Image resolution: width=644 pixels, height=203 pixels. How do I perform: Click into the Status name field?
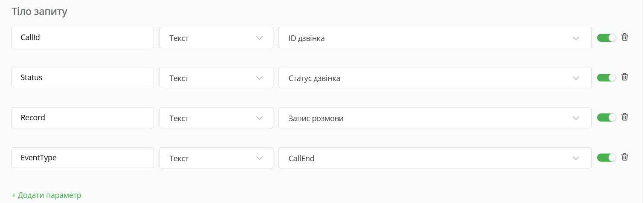82,78
